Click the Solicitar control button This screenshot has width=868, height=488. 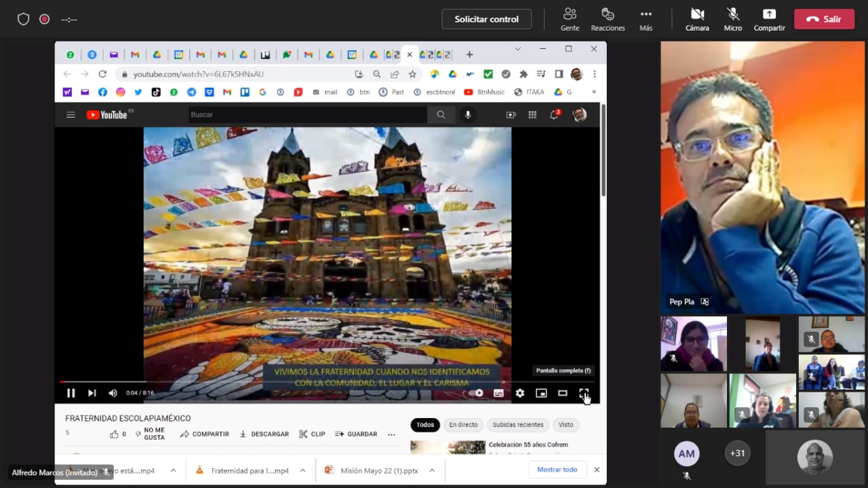pos(486,19)
